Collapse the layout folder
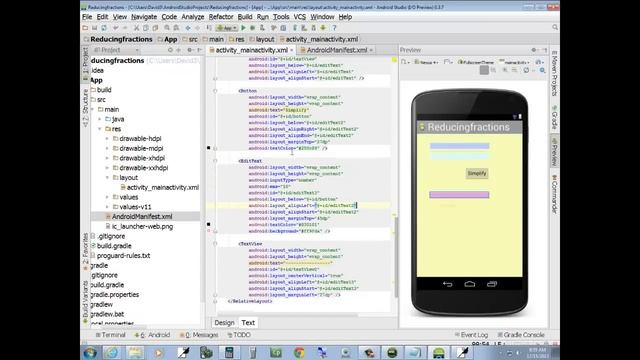640x360 pixels. pos(107,178)
